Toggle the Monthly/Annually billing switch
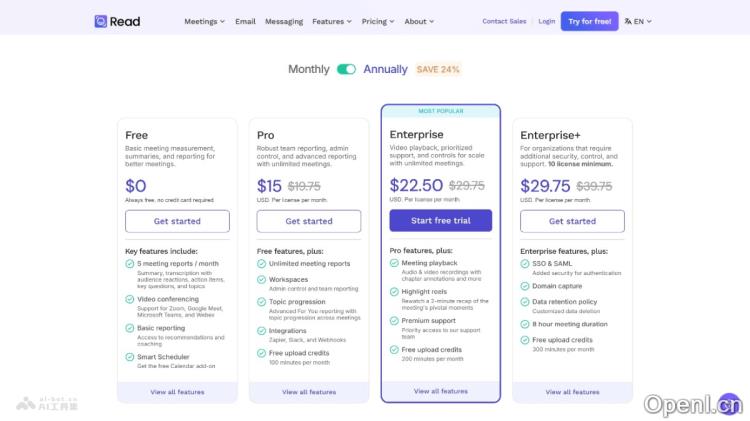The image size is (750, 421). pyautogui.click(x=346, y=69)
